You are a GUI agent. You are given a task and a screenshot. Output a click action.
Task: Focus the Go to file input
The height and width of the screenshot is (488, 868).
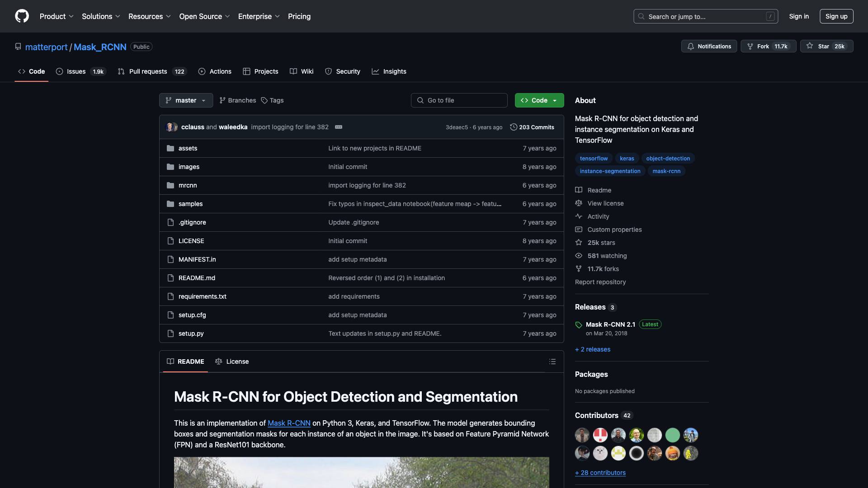(459, 100)
